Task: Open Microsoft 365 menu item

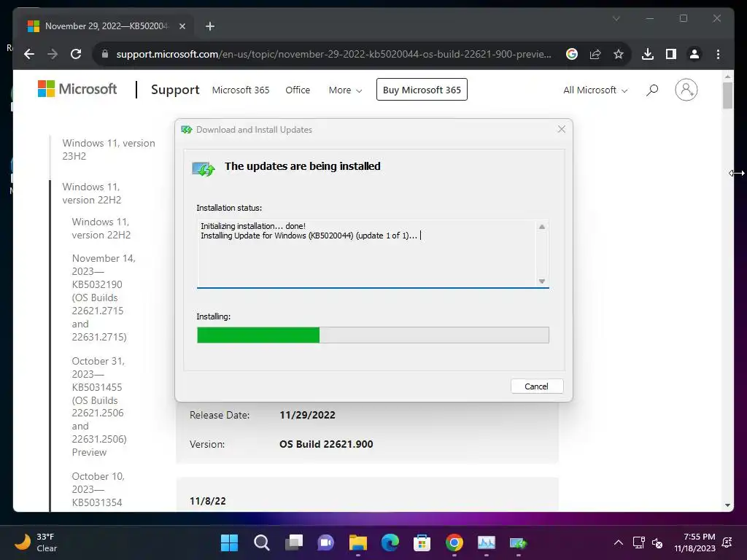Action: (x=241, y=90)
